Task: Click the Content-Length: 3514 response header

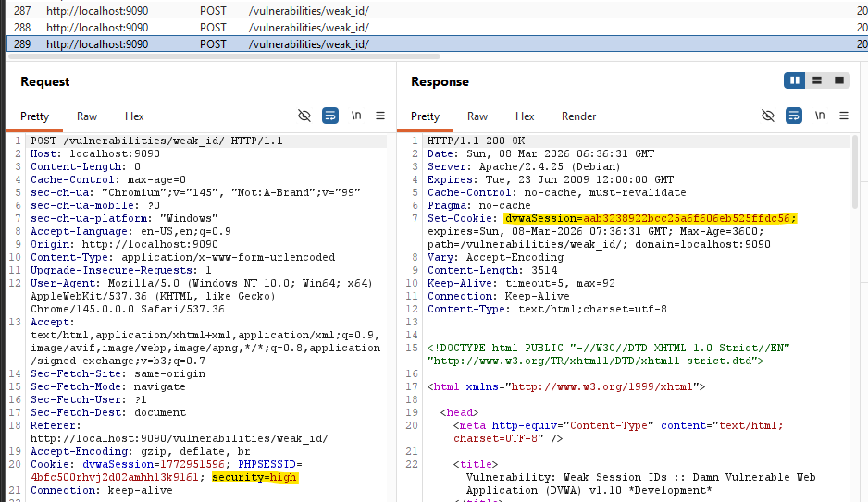Action: point(492,270)
